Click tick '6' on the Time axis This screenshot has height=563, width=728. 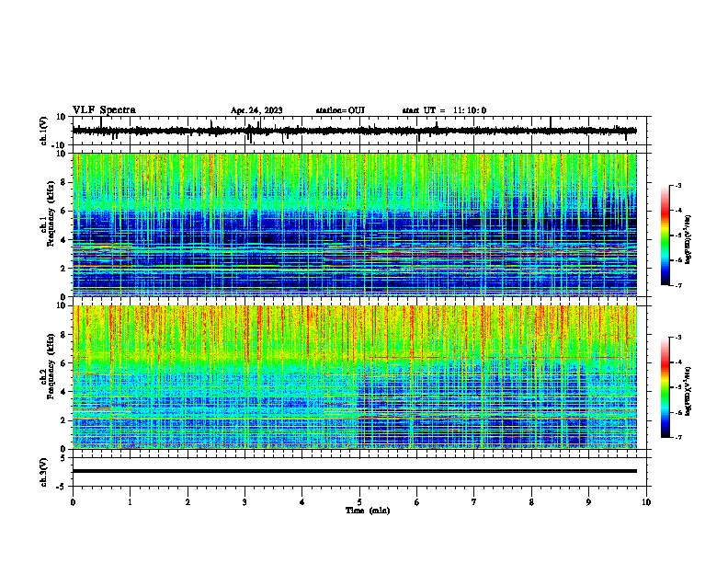point(417,502)
